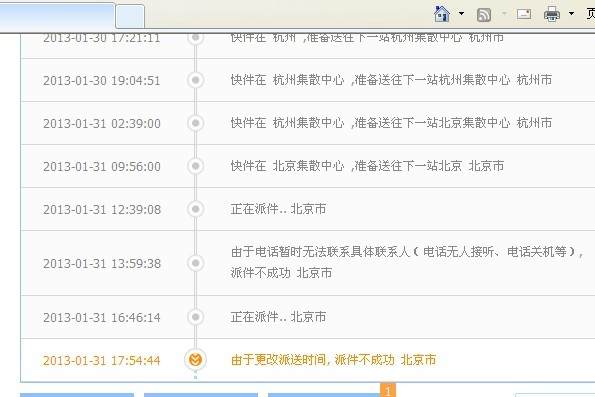Click the timeline dot for 2013-01-31 02:39:00
The height and width of the screenshot is (397, 595).
tap(195, 123)
